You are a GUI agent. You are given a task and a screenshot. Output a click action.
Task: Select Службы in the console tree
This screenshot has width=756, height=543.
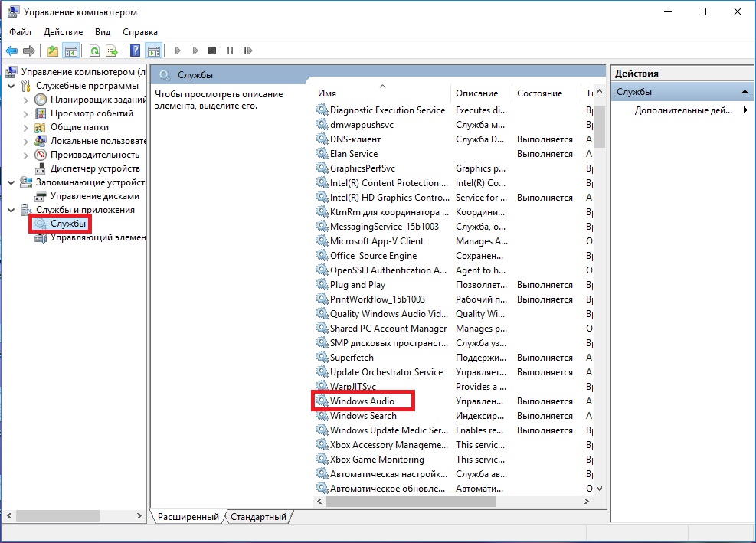click(x=68, y=224)
